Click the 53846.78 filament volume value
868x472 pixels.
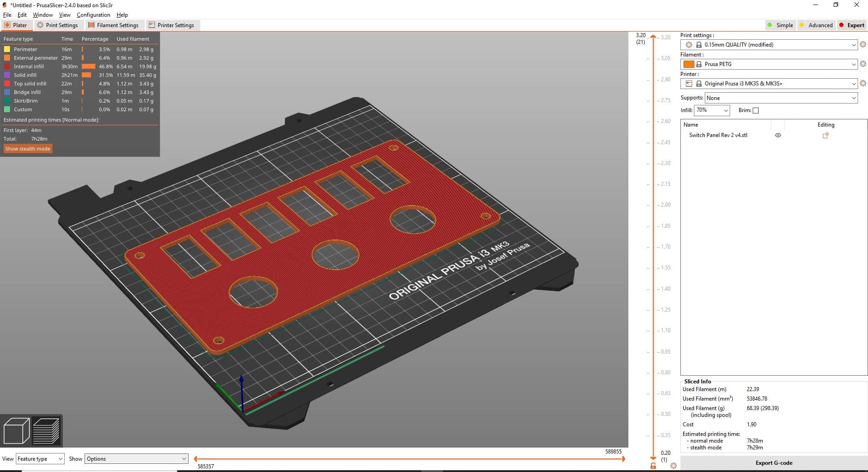[757, 399]
